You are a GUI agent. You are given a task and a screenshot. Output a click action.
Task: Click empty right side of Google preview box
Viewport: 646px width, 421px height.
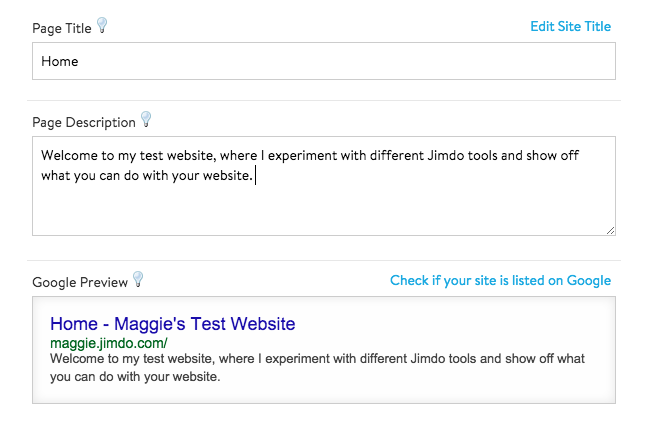tap(500, 325)
